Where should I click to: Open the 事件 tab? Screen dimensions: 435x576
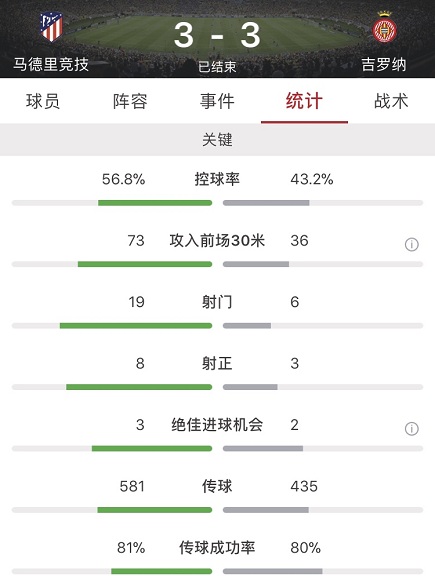pos(217,101)
